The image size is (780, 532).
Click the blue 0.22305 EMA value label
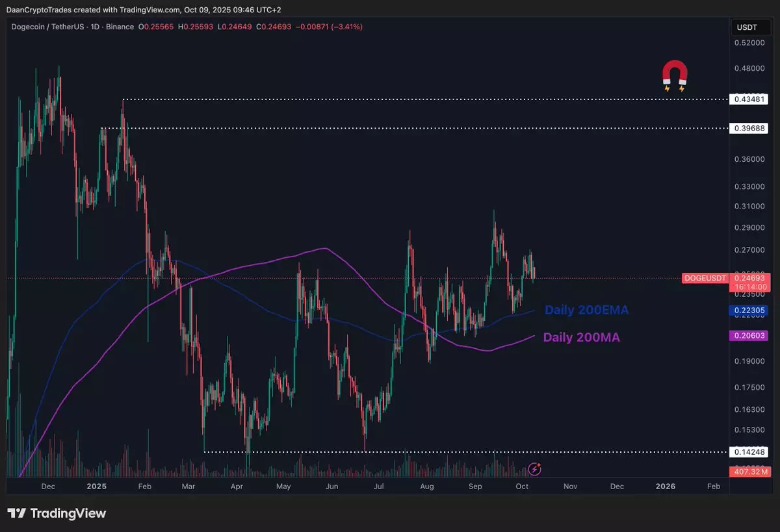coord(750,310)
